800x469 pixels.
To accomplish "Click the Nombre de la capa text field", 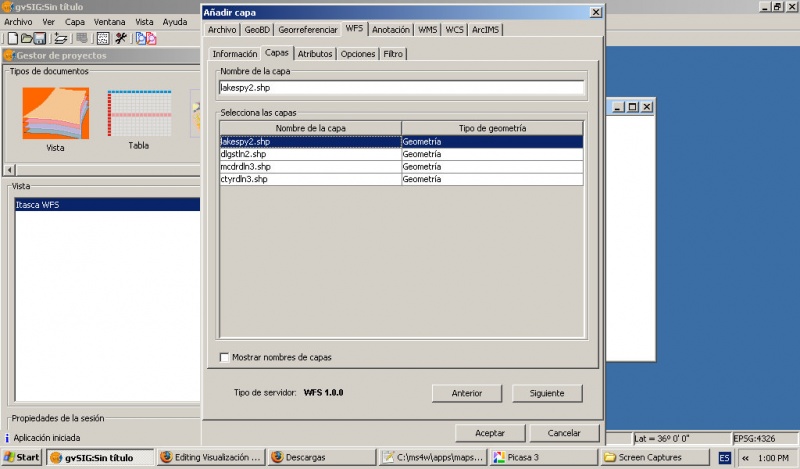I will pyautogui.click(x=400, y=88).
